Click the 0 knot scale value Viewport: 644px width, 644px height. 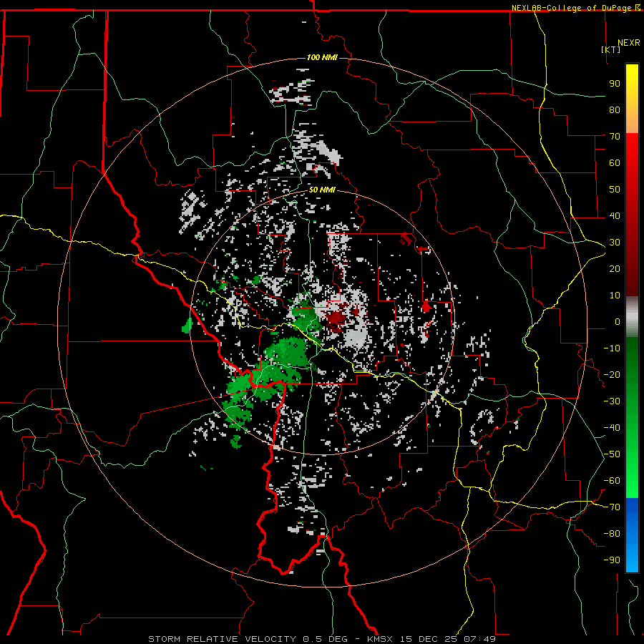(618, 321)
